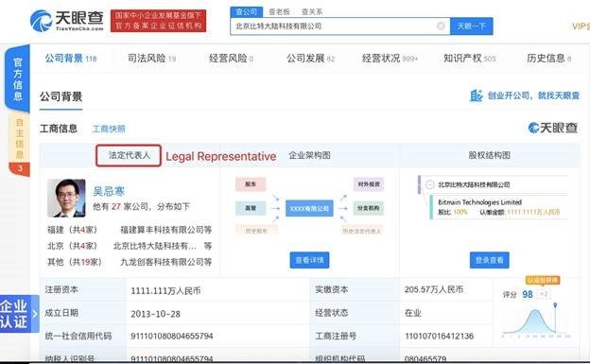Screen dimensions: 590x364
Task: Select the 查关系 search tab
Action: click(x=312, y=11)
